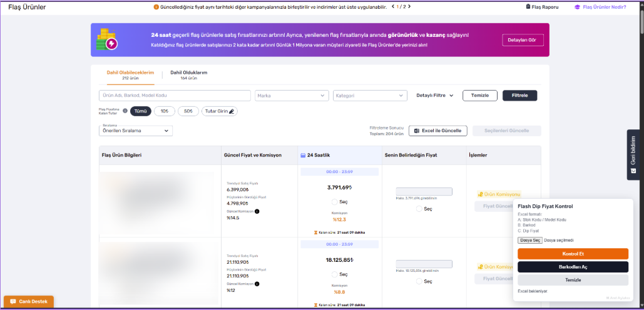This screenshot has width=644, height=310.
Task: Switch to Dahil Olduklarım tab
Action: [189, 75]
